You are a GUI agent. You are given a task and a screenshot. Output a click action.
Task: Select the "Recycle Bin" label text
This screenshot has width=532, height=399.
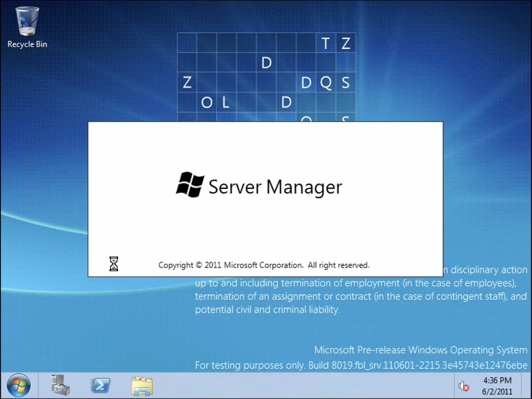pyautogui.click(x=27, y=44)
